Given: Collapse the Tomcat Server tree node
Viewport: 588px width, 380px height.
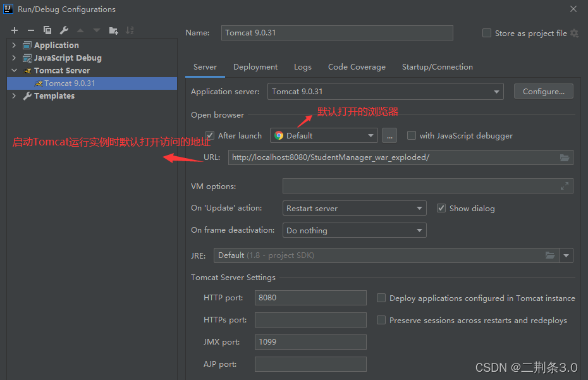Looking at the screenshot, I should point(15,71).
